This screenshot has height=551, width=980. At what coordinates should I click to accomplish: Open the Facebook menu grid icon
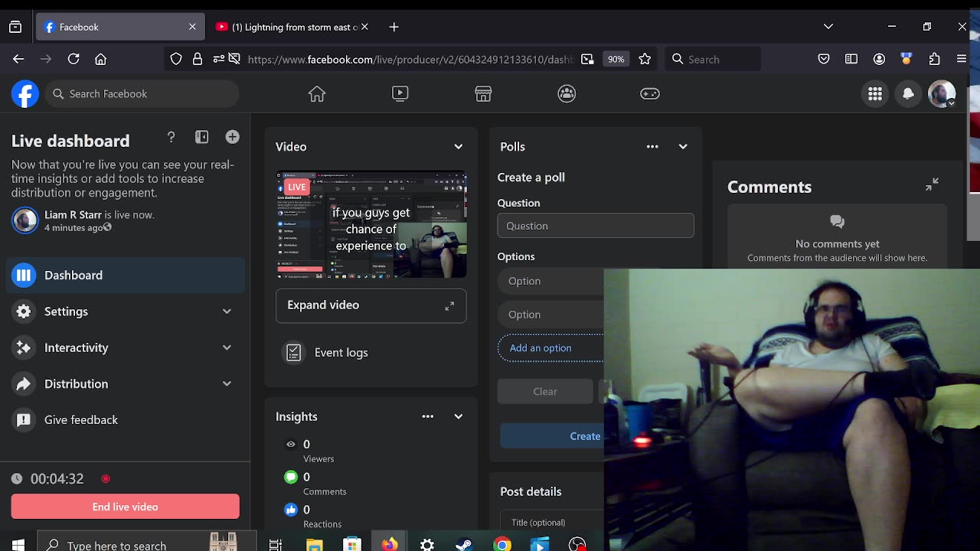pyautogui.click(x=875, y=93)
